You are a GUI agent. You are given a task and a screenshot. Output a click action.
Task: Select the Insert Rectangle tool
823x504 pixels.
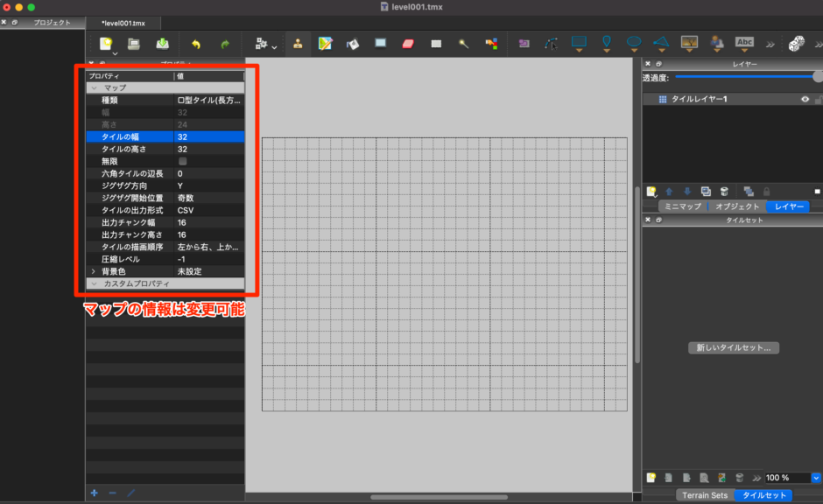click(x=579, y=44)
